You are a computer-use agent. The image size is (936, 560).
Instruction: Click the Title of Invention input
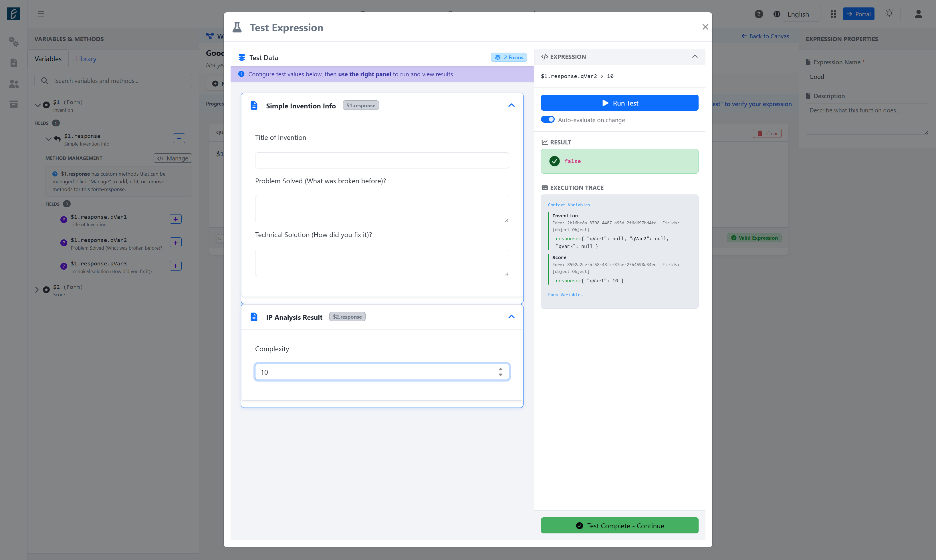point(382,160)
